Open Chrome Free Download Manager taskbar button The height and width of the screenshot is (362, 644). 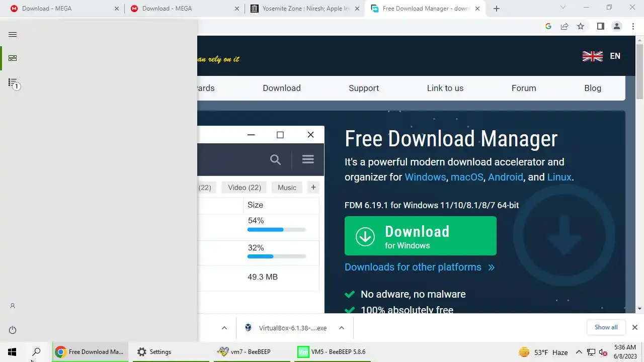[90, 352]
